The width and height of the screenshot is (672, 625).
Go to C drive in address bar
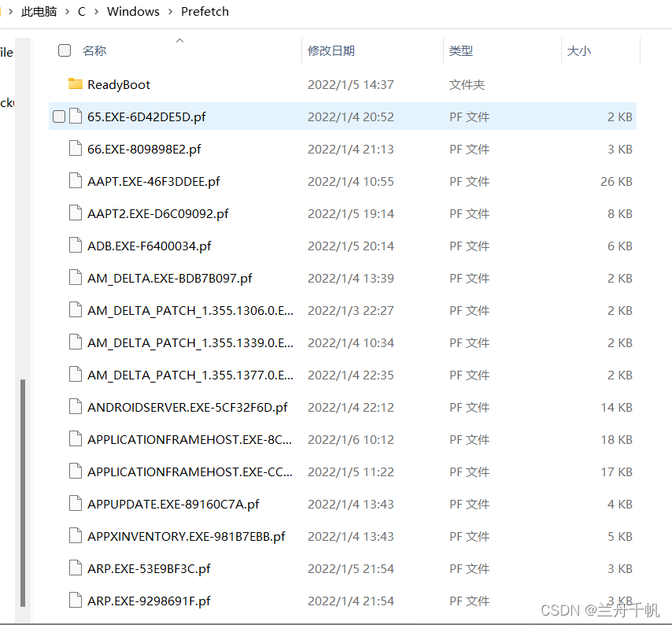tap(81, 12)
